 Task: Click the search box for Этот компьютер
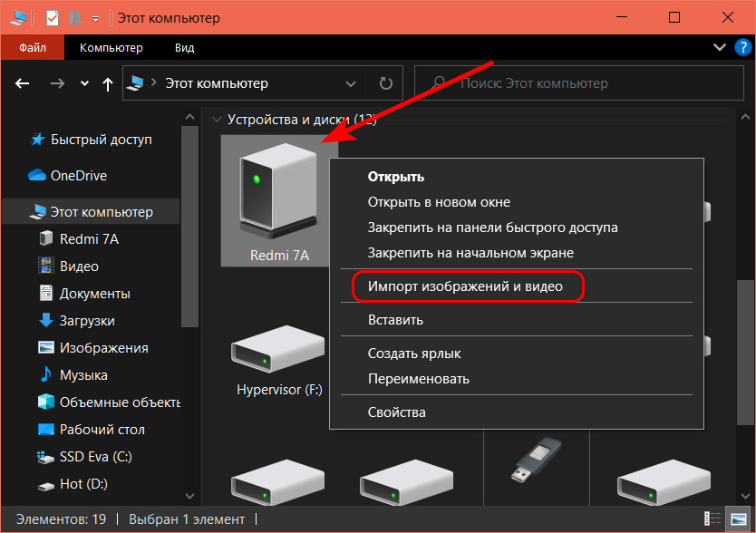[x=580, y=83]
